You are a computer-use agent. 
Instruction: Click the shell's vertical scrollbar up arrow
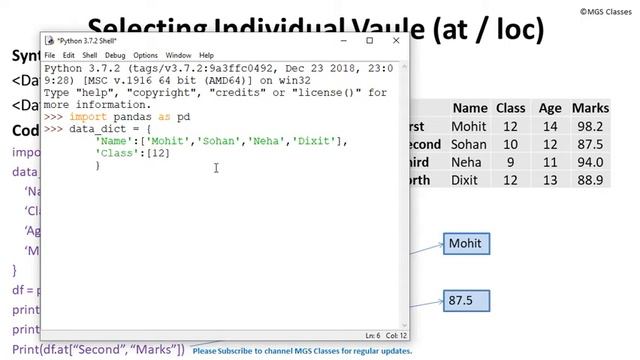pos(404,67)
